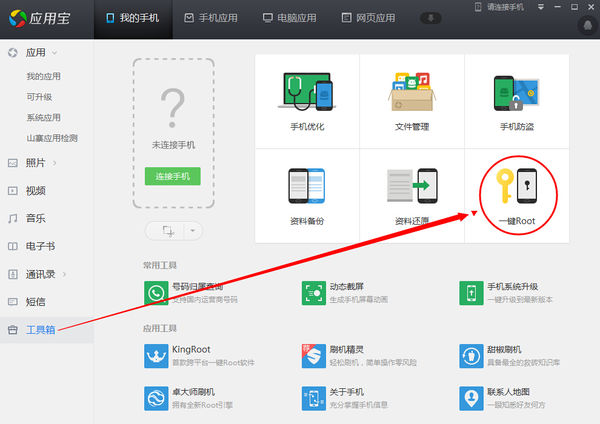Open the 资料还原 data restore tool
The height and width of the screenshot is (424, 600).
(412, 196)
